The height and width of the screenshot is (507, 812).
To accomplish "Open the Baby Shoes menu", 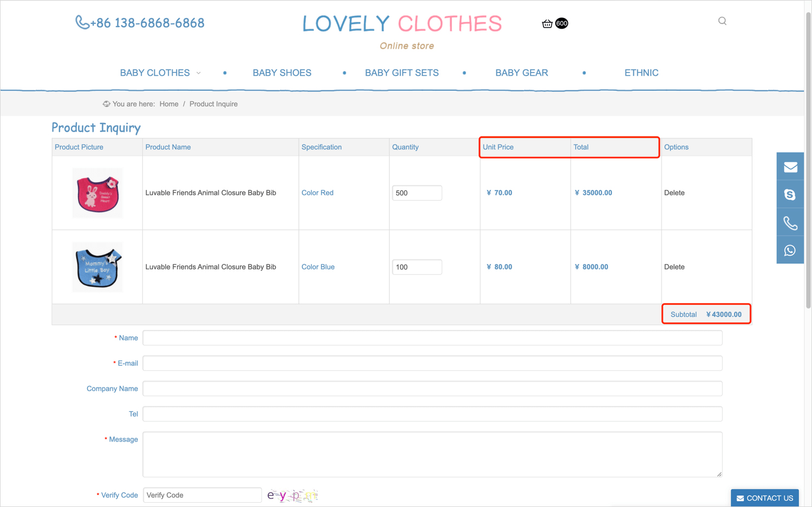I will pos(281,73).
